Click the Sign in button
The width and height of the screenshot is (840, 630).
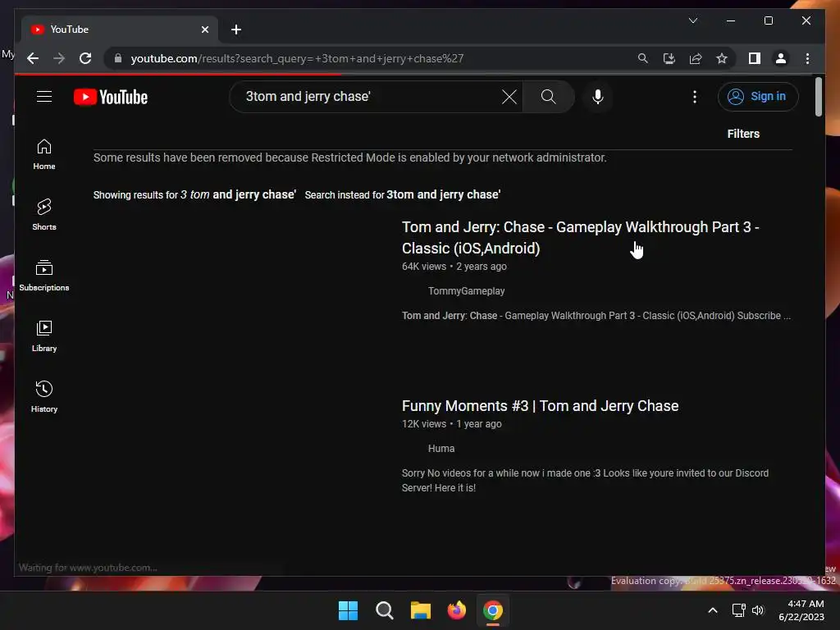point(757,97)
